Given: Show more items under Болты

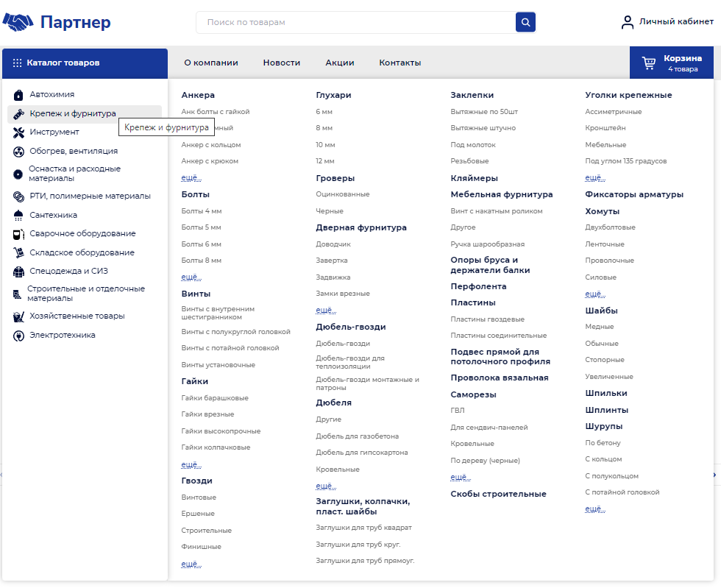Looking at the screenshot, I should point(191,277).
